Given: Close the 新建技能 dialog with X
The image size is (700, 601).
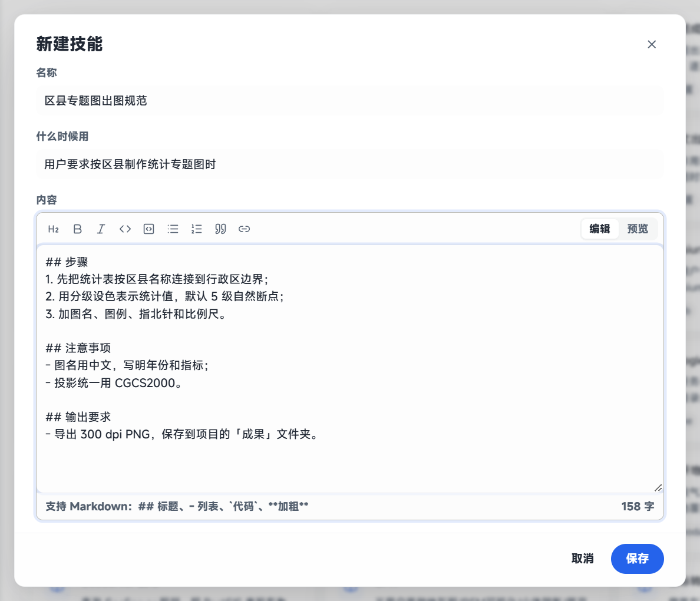Looking at the screenshot, I should pos(652,44).
